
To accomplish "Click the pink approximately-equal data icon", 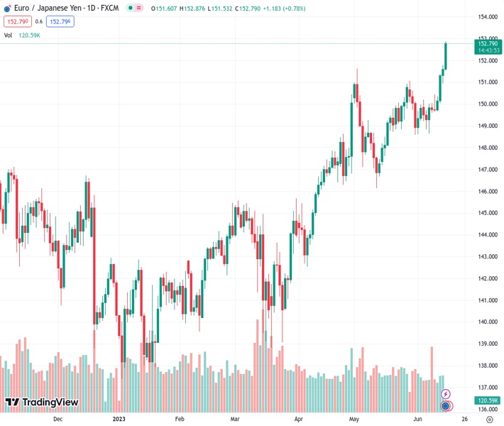I will 138,8.
